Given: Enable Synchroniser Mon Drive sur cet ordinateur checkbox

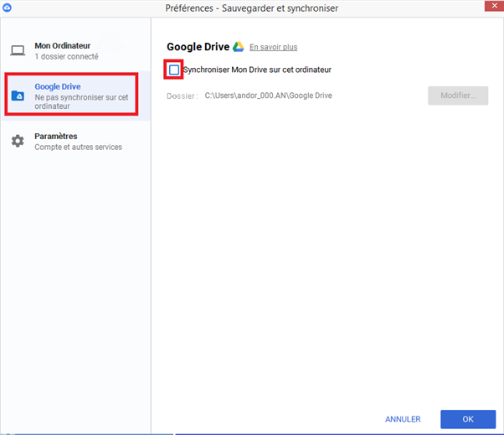Looking at the screenshot, I should tap(174, 70).
